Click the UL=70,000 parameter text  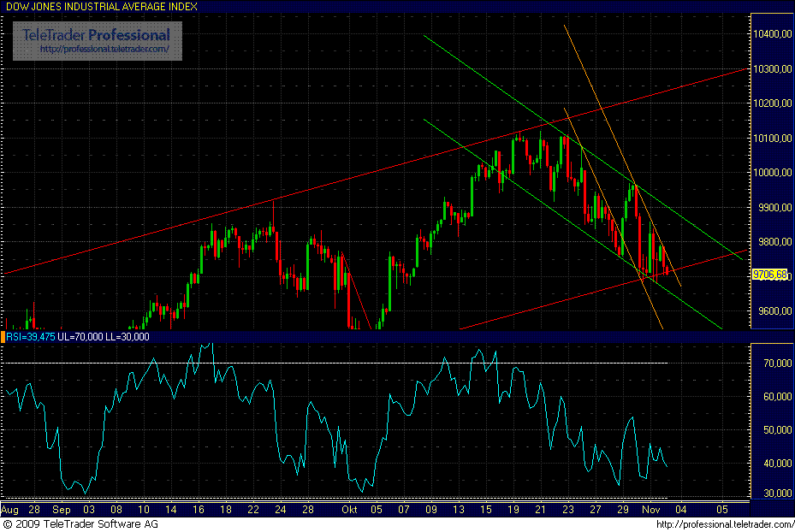[x=78, y=337]
